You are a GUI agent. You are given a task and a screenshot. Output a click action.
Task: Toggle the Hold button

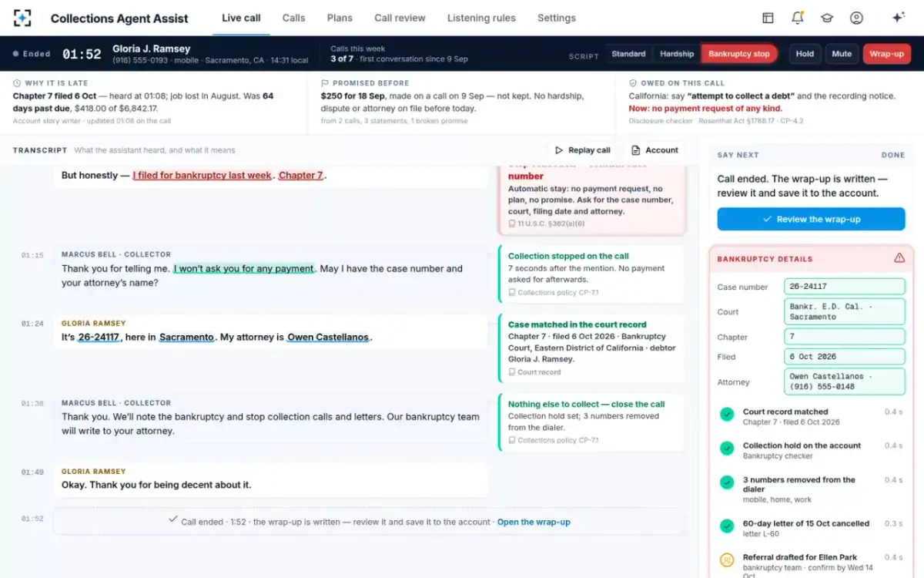tap(805, 54)
